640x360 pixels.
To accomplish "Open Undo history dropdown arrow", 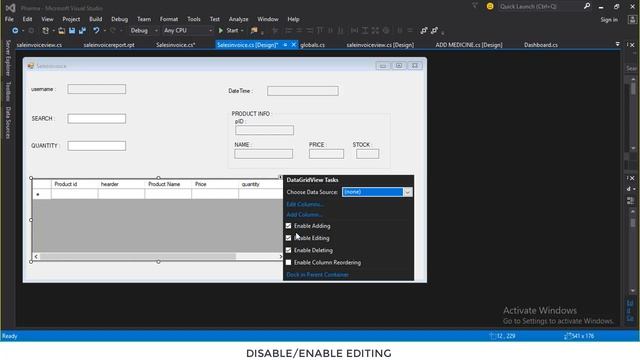I will coord(104,31).
